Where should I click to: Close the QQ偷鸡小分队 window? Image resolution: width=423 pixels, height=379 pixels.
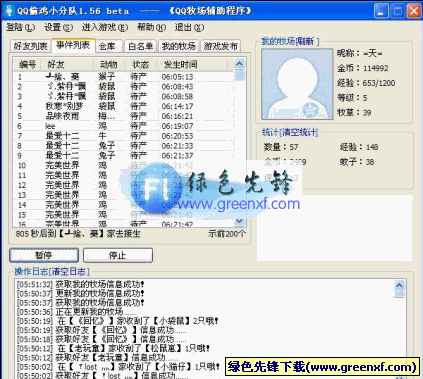pyautogui.click(x=414, y=11)
